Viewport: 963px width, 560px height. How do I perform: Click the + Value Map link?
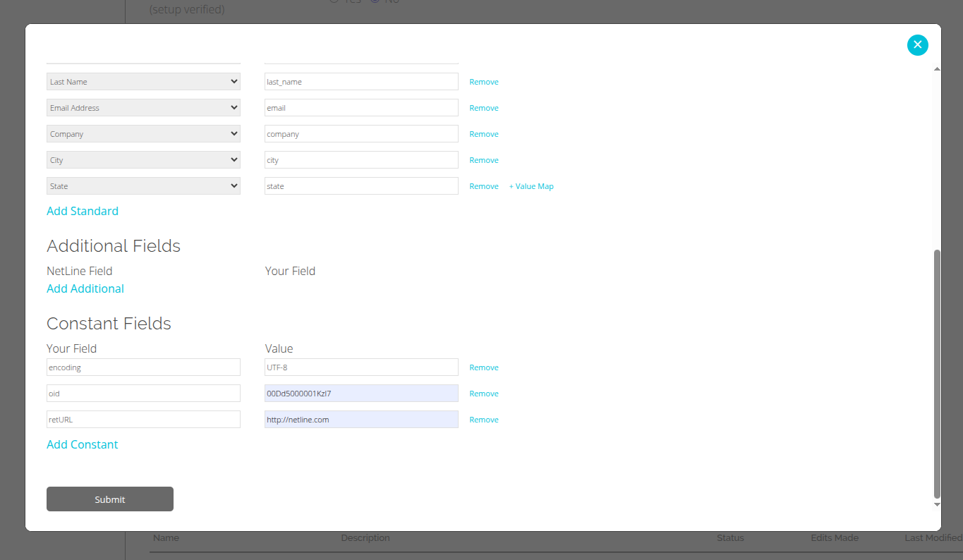click(x=531, y=186)
